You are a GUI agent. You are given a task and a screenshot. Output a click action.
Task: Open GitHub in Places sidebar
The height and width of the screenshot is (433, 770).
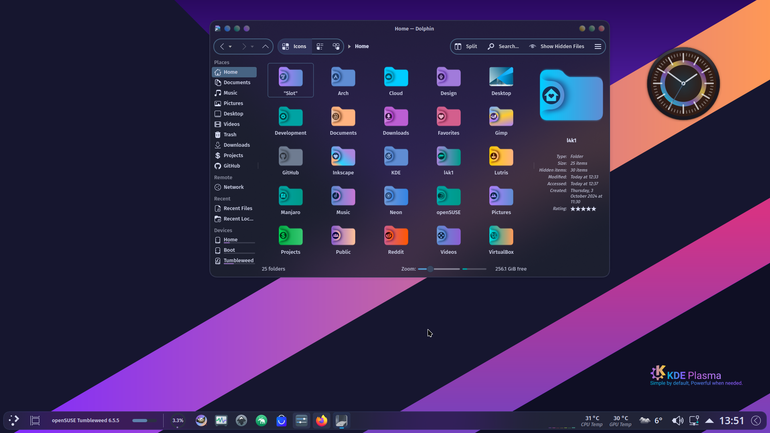234,166
